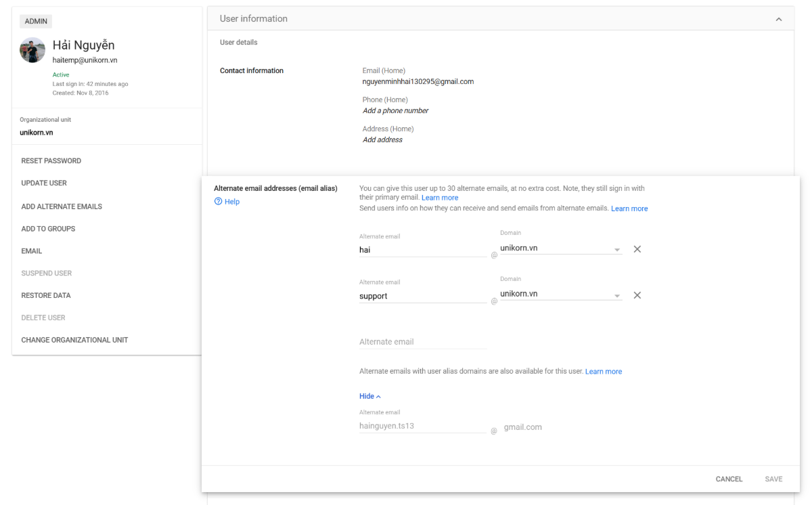This screenshot has height=505, width=812.
Task: Open domain dropdown for support alias
Action: pos(616,296)
